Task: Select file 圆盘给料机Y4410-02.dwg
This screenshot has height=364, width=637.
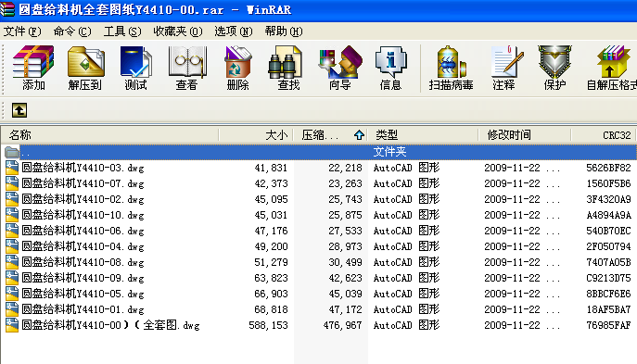Action: tap(83, 199)
